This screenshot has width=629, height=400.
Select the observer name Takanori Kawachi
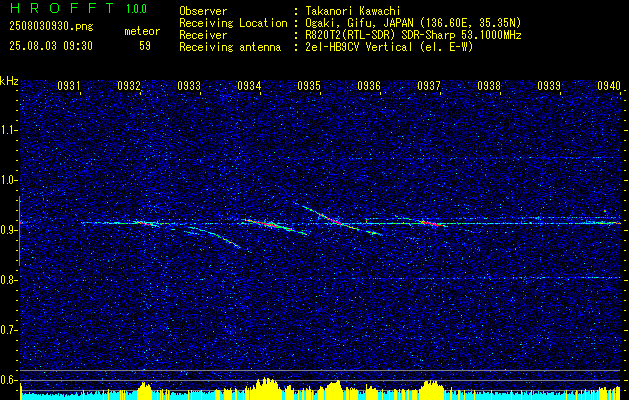click(x=353, y=11)
